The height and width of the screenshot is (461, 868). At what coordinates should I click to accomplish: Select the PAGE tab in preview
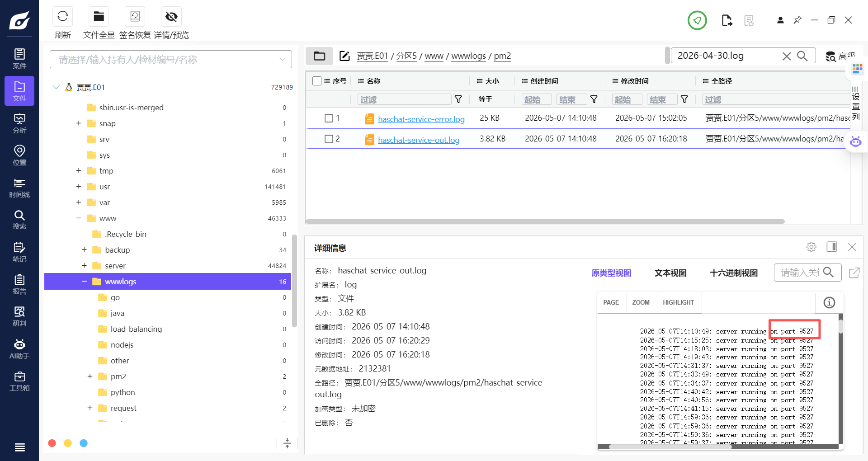click(x=611, y=303)
